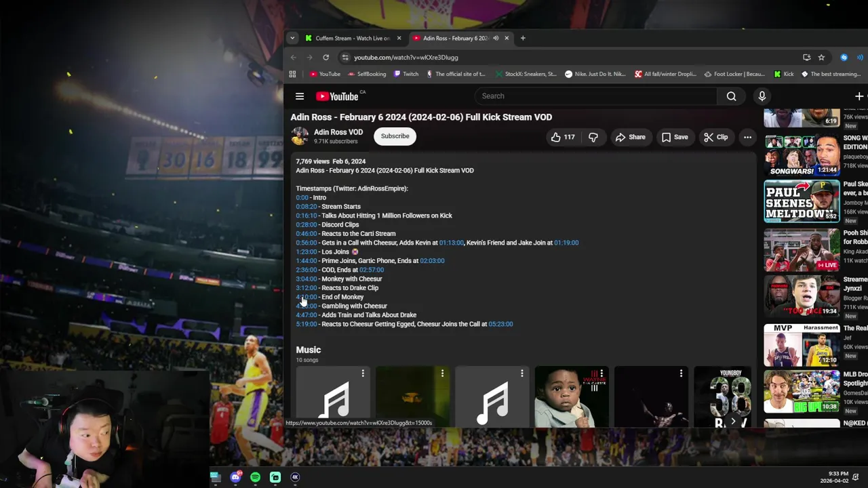Click '10 songs' under Music heading
This screenshot has width=868, height=488.
[307, 360]
